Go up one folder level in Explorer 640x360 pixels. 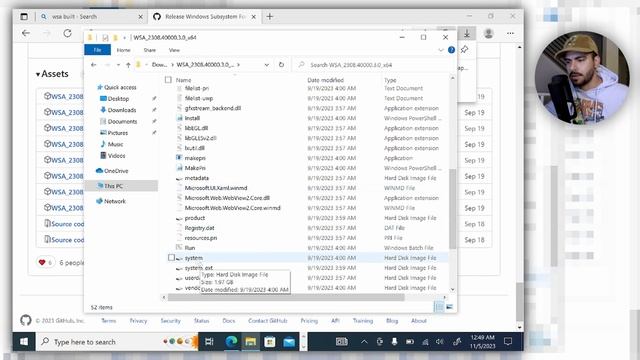(128, 65)
